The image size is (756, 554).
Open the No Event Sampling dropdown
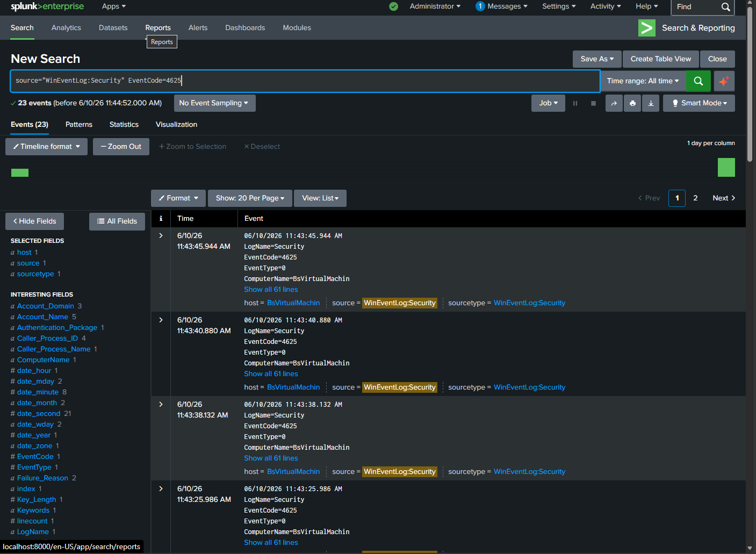pos(214,103)
